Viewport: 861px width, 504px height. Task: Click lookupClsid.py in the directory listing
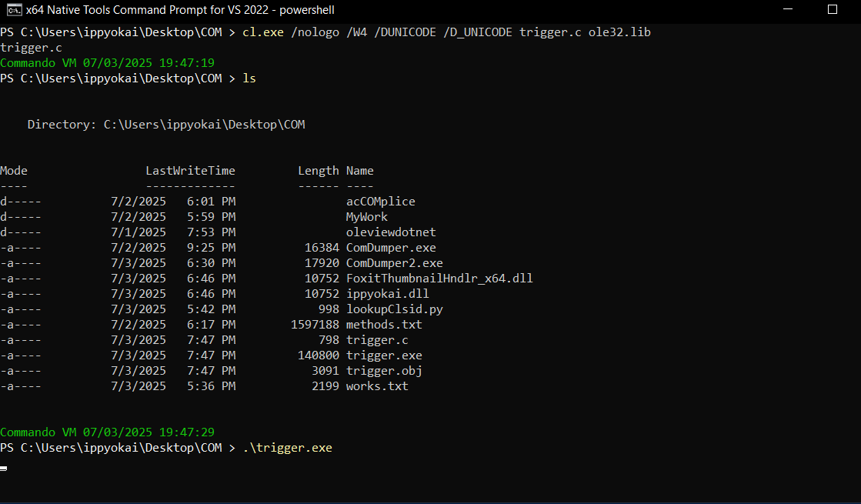tap(394, 309)
